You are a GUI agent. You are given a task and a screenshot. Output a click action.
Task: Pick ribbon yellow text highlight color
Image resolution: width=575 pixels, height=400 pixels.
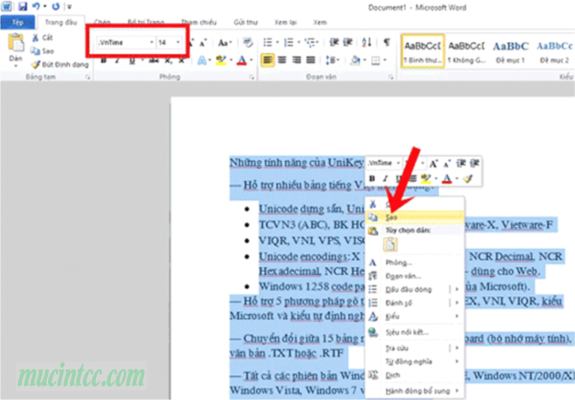pyautogui.click(x=220, y=60)
